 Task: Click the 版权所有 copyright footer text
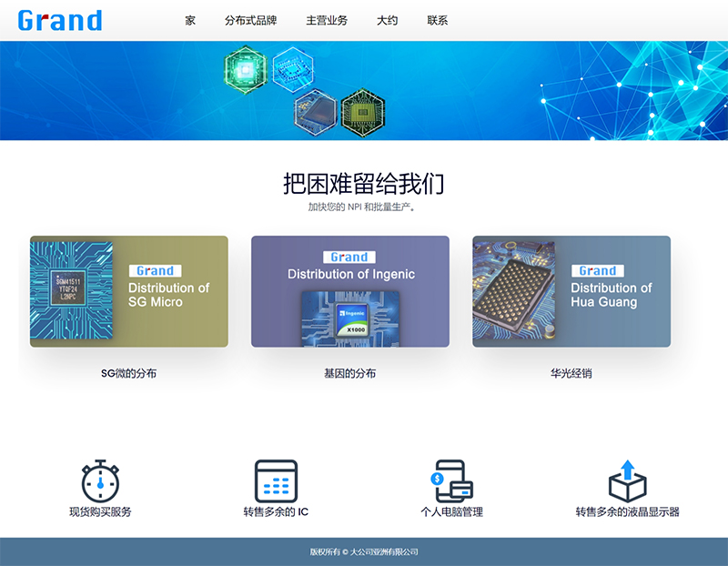[364, 551]
